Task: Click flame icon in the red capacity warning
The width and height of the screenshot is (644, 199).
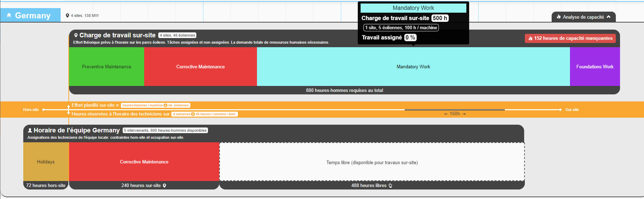Action: [530, 38]
